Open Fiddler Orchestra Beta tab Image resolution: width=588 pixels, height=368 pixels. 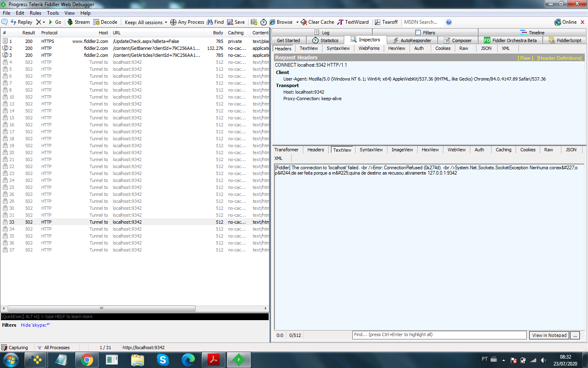tap(510, 40)
